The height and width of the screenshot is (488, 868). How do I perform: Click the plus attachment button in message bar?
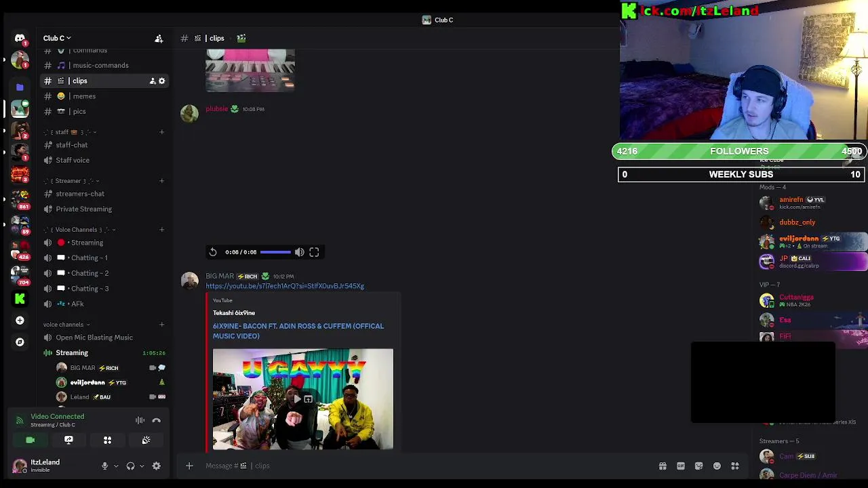[189, 466]
